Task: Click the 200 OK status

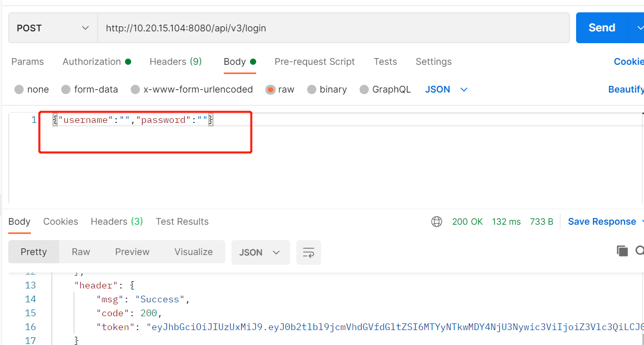Action: (x=468, y=222)
